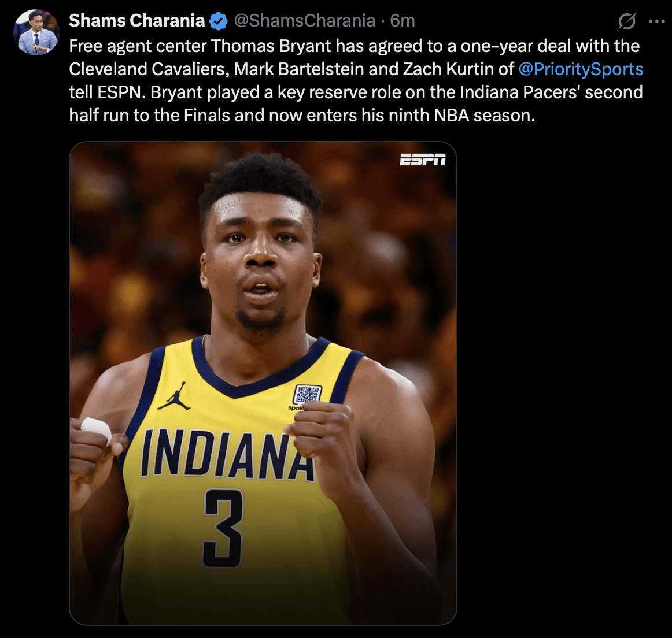Click the ESPN logo watermark in the photo
This screenshot has width=672, height=638.
pyautogui.click(x=423, y=159)
